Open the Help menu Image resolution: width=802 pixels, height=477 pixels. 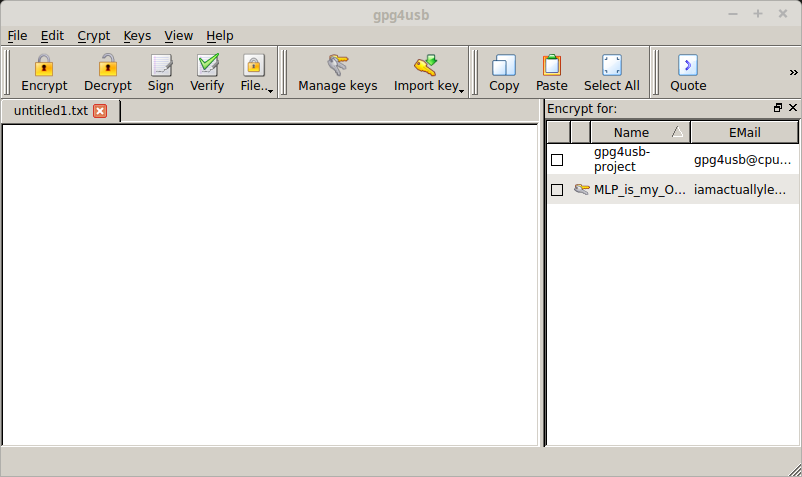pyautogui.click(x=220, y=36)
